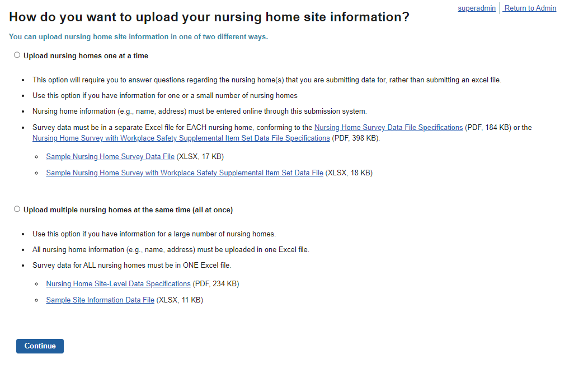Open Workplace Safety Supplemental Data File Specifications link
Viewport: 588px width, 377px height.
point(181,138)
